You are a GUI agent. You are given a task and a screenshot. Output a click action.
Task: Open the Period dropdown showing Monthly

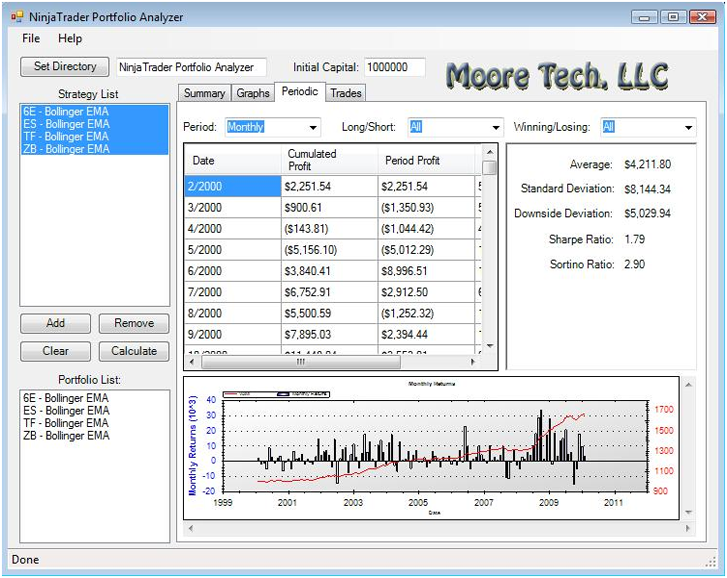(x=273, y=127)
